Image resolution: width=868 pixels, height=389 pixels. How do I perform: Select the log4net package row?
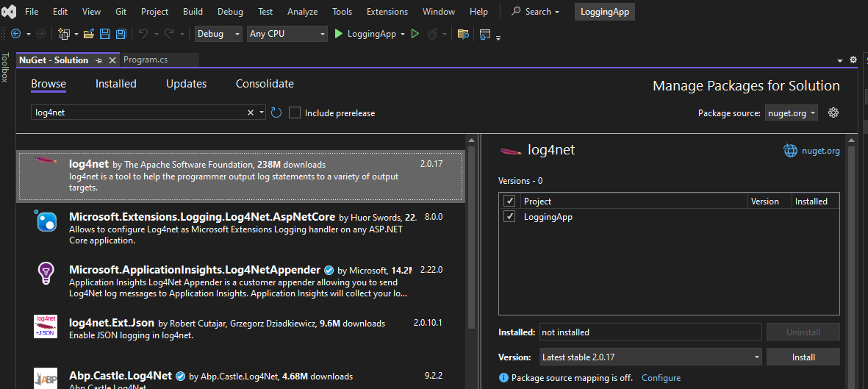(241, 176)
